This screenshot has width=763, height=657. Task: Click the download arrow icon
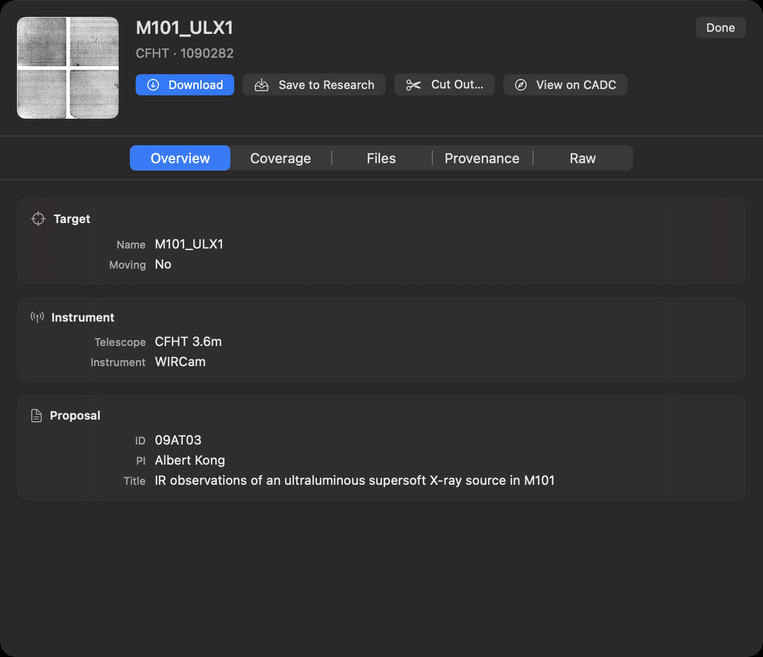[153, 85]
